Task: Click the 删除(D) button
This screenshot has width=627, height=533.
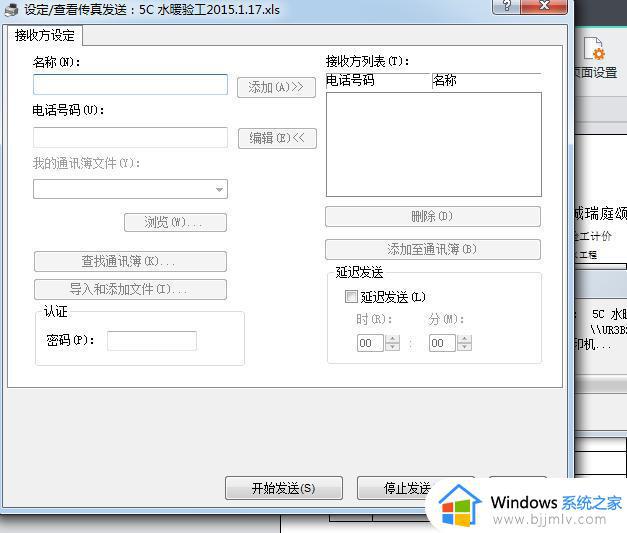Action: point(433,216)
